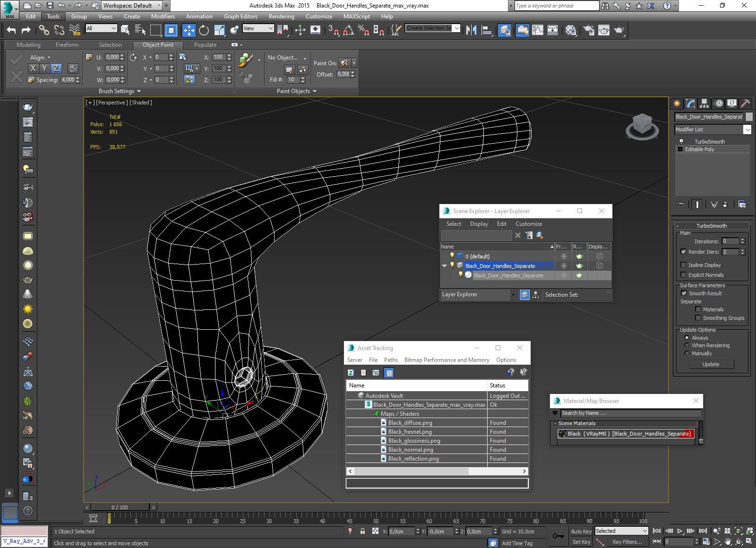
Task: Toggle the Render Iters checkbox
Action: pos(683,252)
